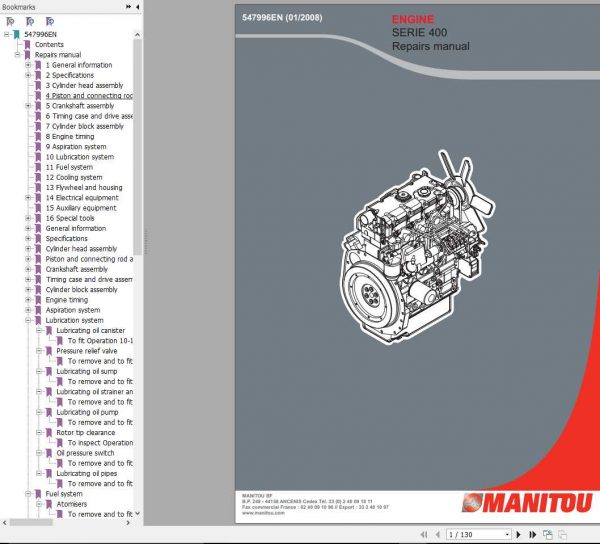Viewport: 600px width, 544px height.
Task: Select the unnumbered Aspiration system bookmark
Action: (x=73, y=310)
